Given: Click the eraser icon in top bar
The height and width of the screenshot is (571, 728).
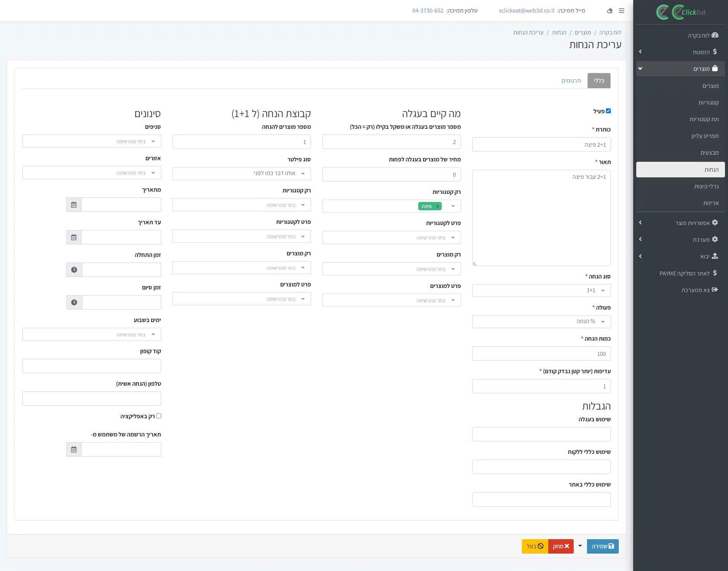Looking at the screenshot, I should 610,11.
